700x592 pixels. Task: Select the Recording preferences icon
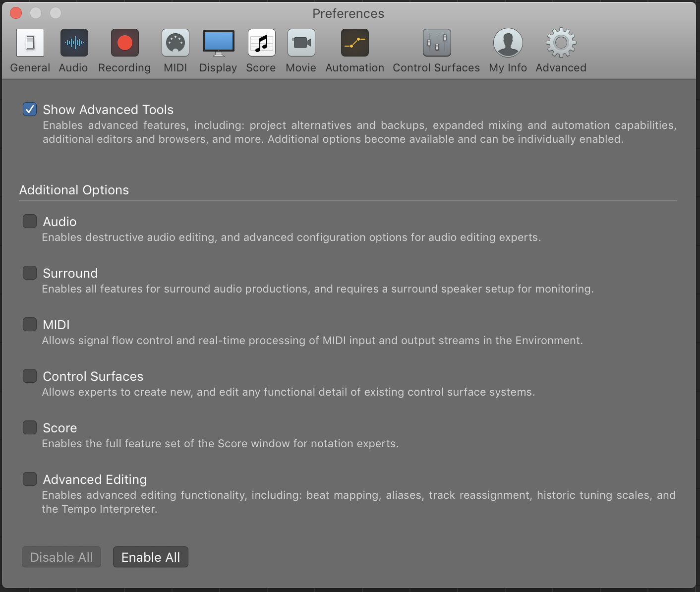(124, 43)
